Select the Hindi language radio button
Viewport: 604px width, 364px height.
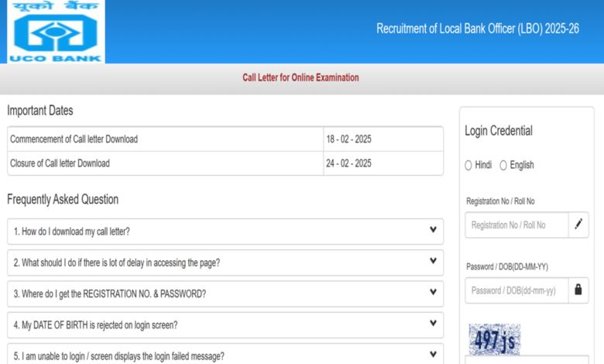[x=468, y=165]
